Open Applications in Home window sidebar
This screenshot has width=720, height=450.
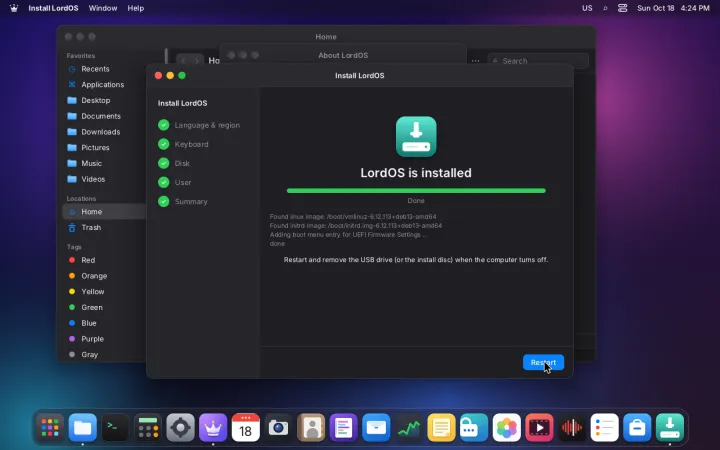pyautogui.click(x=104, y=84)
